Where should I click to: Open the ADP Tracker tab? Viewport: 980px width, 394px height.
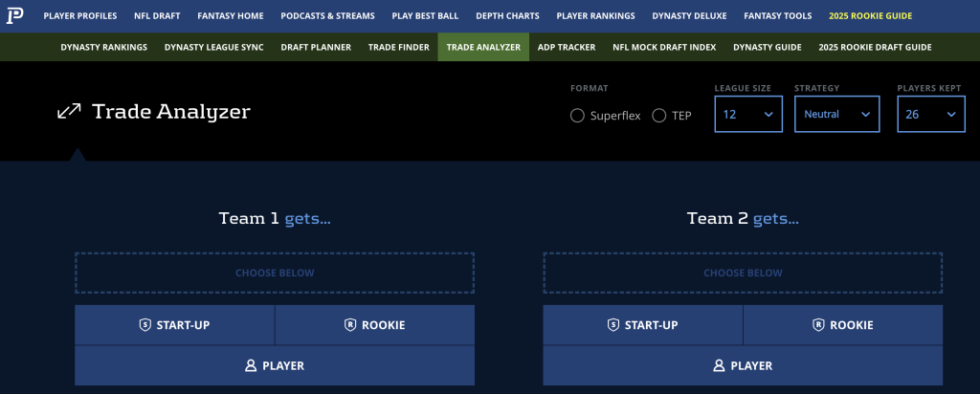[x=566, y=47]
